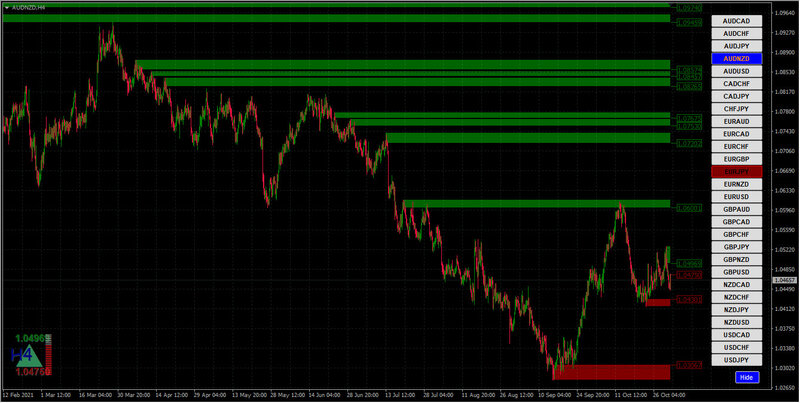The width and height of the screenshot is (800, 403).
Task: Click the red 1.0475 value below H4
Action: pos(31,372)
